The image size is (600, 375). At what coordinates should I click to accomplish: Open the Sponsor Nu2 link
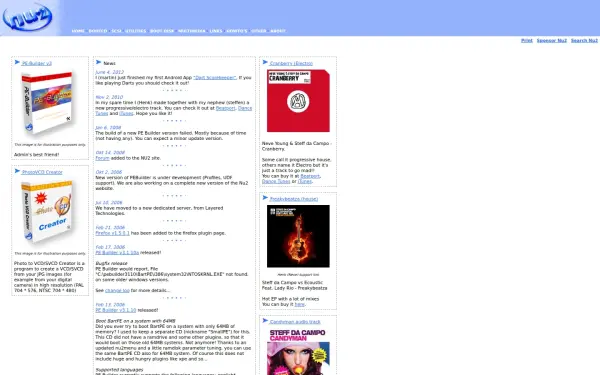pos(551,41)
